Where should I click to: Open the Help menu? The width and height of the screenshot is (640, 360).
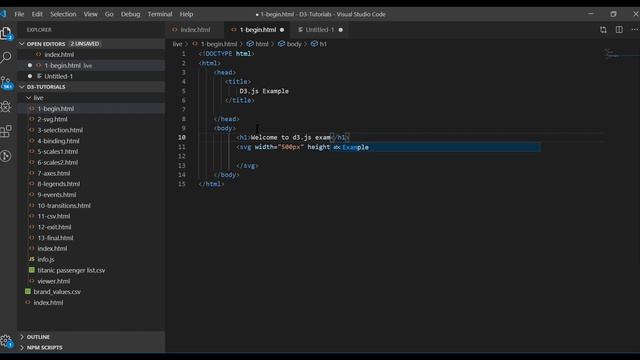[187, 14]
